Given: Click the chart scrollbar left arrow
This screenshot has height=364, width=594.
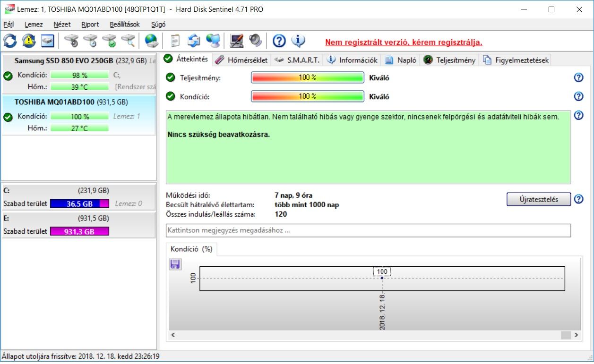Looking at the screenshot, I should click(x=172, y=335).
